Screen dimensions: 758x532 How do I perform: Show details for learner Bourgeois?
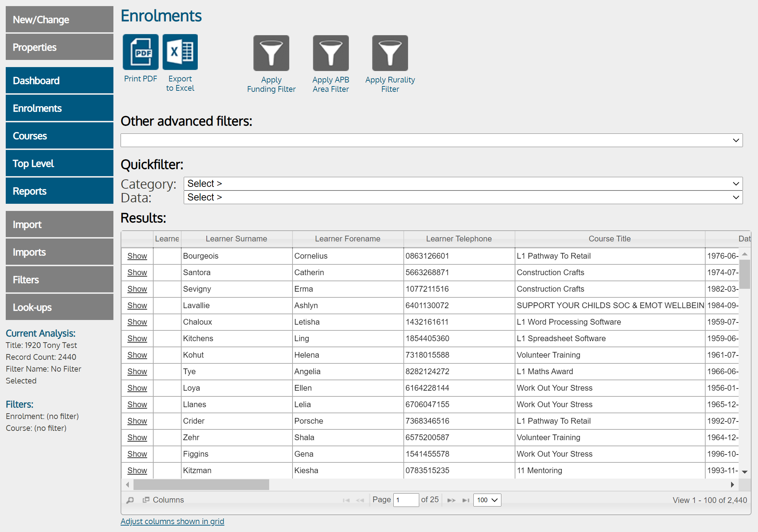click(x=137, y=256)
